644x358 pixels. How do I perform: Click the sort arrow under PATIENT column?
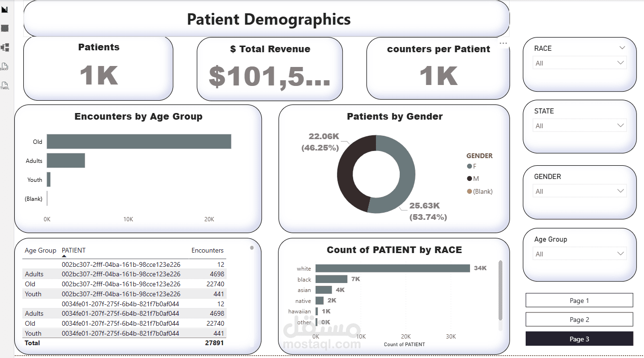[x=64, y=256]
